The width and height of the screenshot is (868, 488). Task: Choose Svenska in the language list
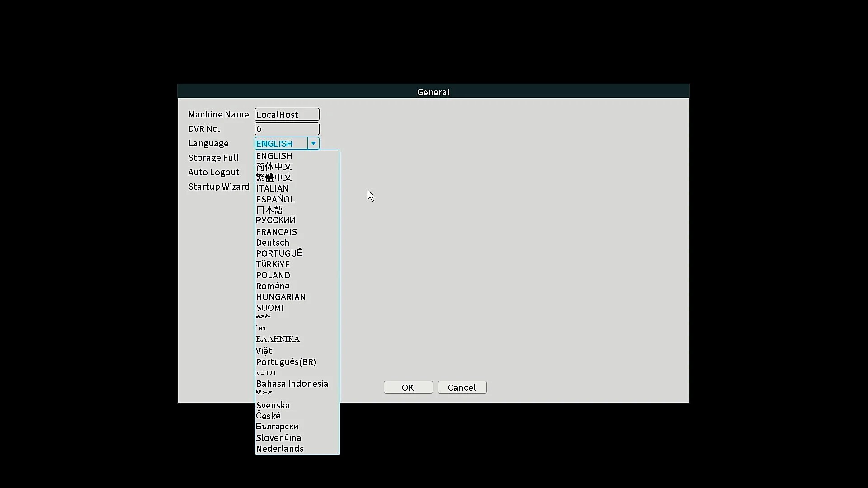pos(273,405)
